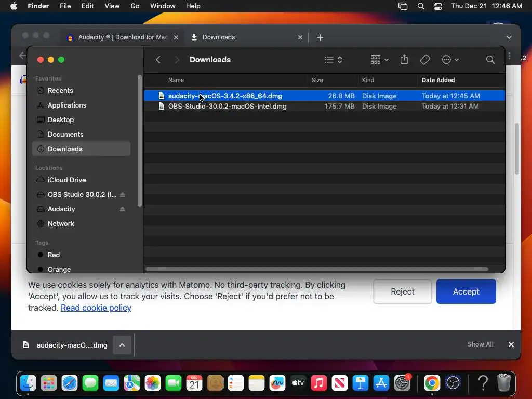This screenshot has width=532, height=399.
Task: Sort by the Kind column header
Action: (x=368, y=80)
